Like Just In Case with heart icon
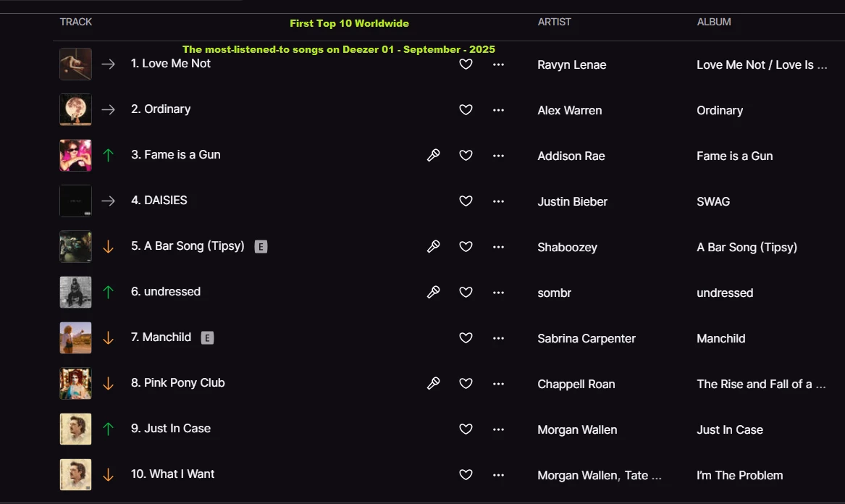The height and width of the screenshot is (504, 845). (x=466, y=429)
